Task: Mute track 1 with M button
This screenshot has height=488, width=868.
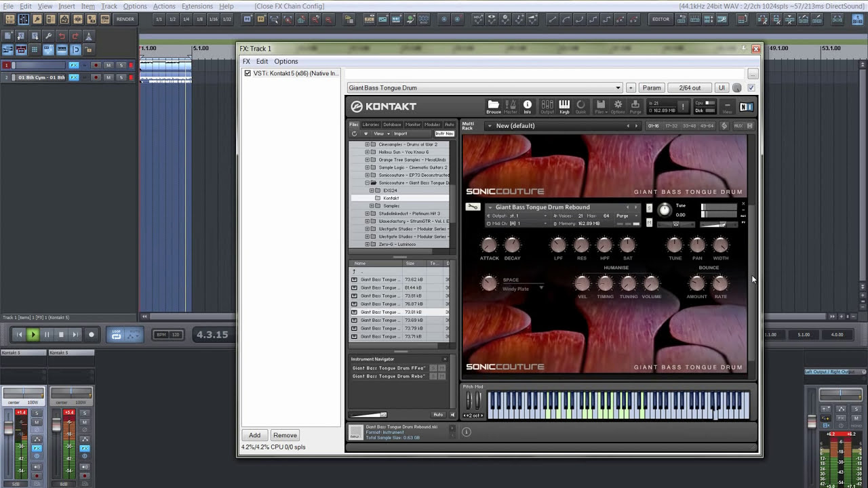Action: coord(108,65)
